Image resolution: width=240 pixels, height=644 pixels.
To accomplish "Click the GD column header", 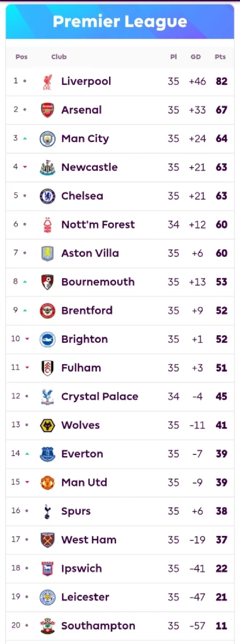I will (x=195, y=57).
